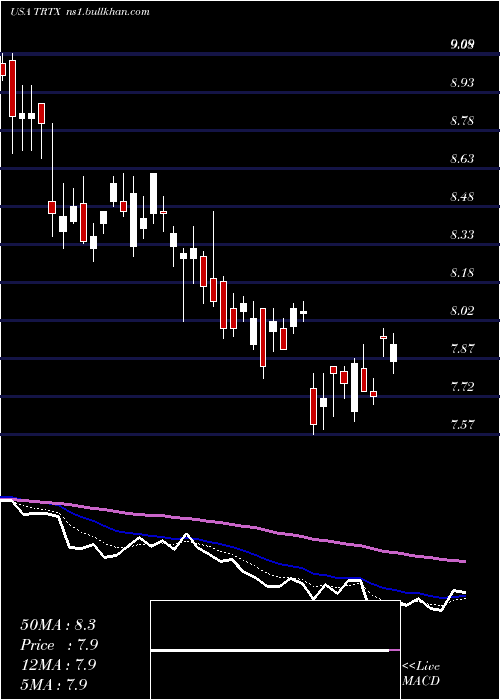Click the '<<Live MACD' label
The height and width of the screenshot is (700, 500).
click(x=421, y=674)
